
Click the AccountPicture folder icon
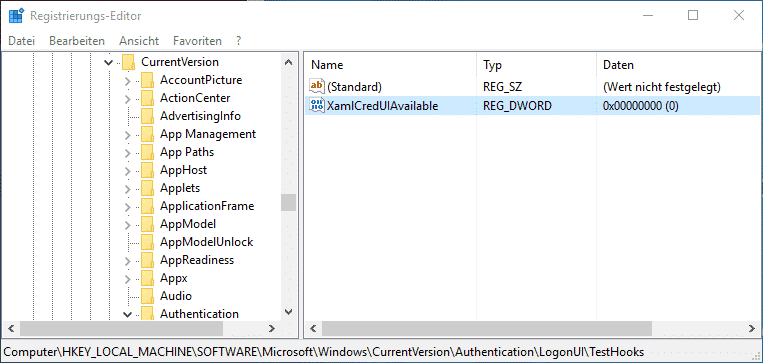[147, 80]
